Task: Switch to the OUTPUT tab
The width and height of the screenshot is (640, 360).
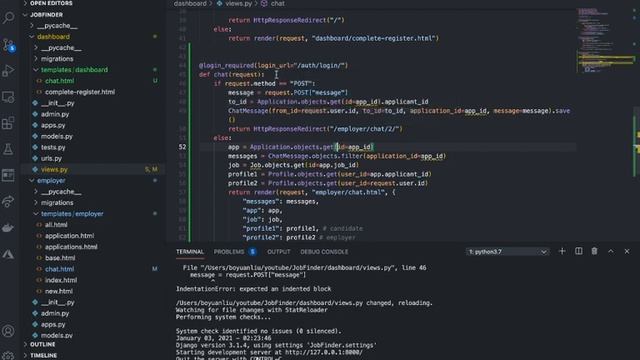Action: pos(279,252)
